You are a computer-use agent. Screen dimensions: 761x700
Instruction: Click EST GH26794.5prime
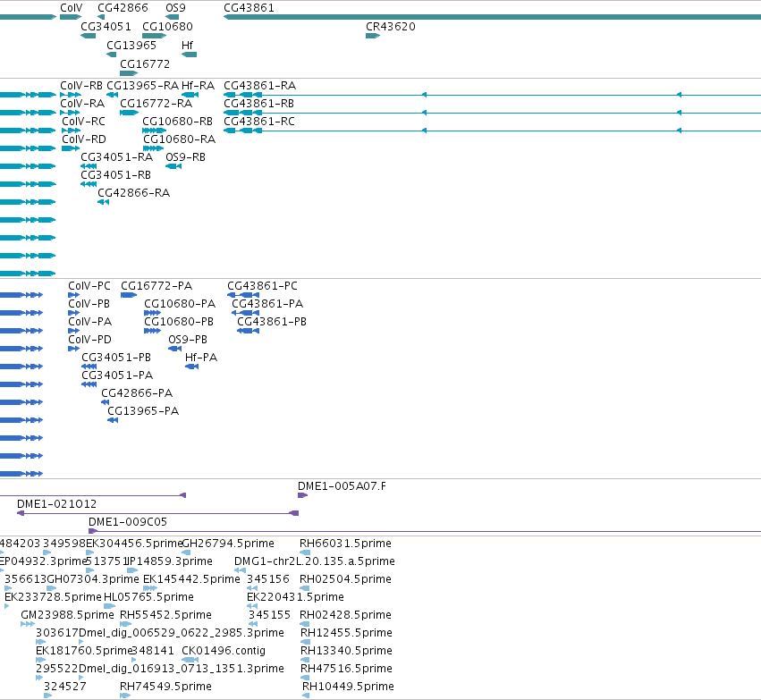click(x=186, y=552)
